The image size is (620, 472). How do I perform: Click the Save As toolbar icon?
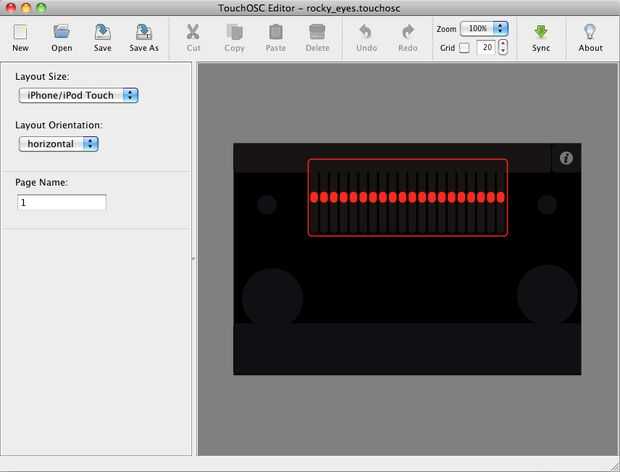[144, 33]
